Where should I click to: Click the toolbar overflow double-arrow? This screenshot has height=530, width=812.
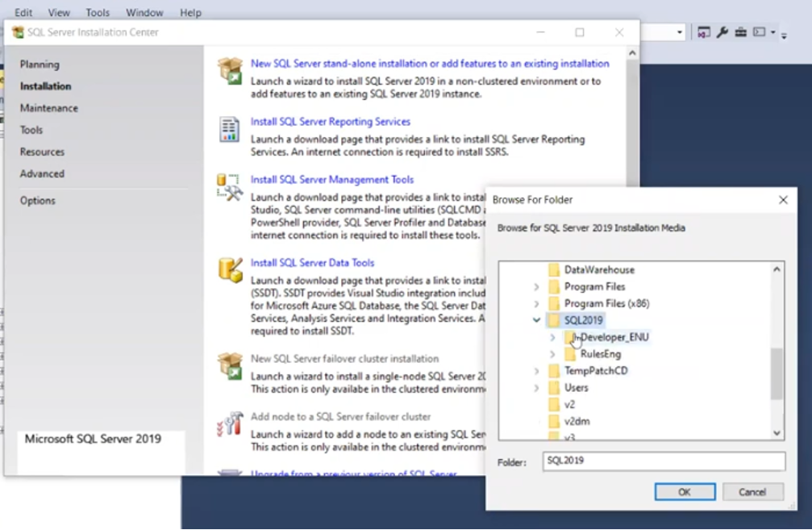coord(784,35)
